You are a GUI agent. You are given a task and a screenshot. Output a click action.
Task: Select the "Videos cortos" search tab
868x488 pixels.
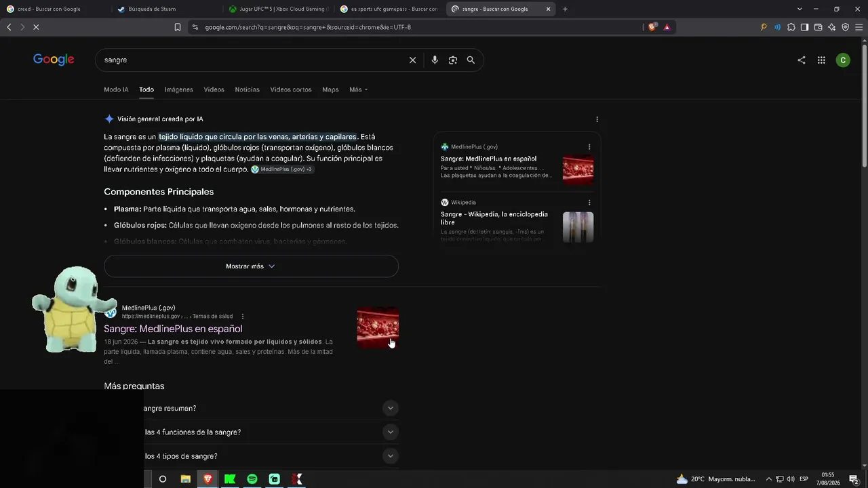pyautogui.click(x=291, y=89)
